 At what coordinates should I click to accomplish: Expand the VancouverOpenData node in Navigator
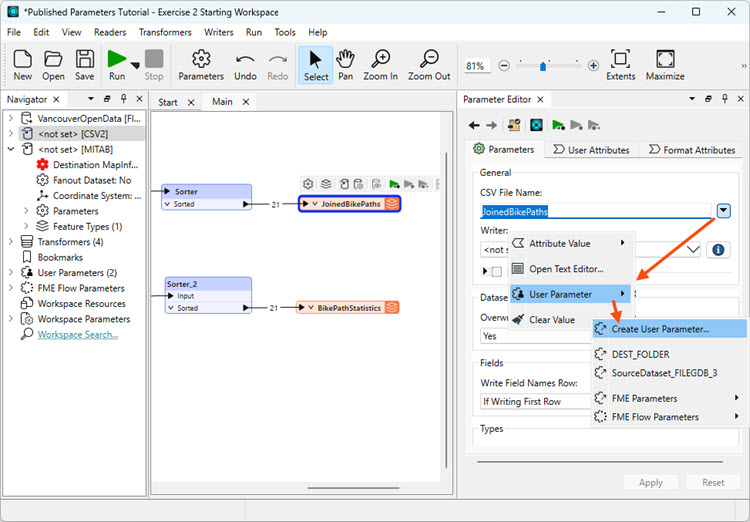pyautogui.click(x=11, y=118)
